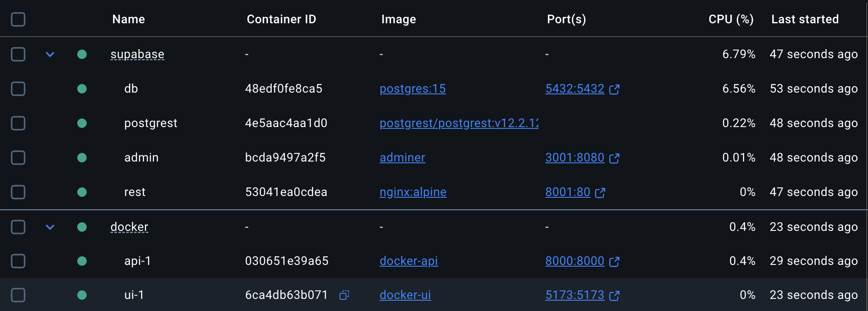Copy container ID 6ca4db63b071

pyautogui.click(x=344, y=295)
